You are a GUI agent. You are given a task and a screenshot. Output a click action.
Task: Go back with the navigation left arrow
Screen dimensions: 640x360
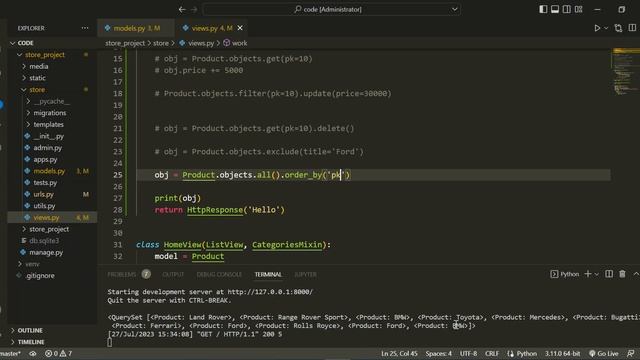coord(182,9)
